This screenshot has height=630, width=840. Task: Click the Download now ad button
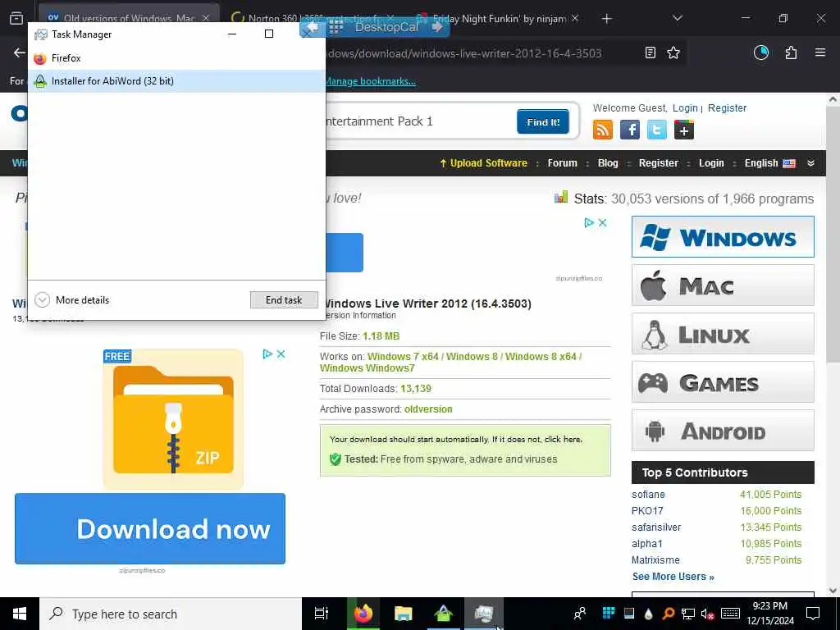[x=150, y=528]
